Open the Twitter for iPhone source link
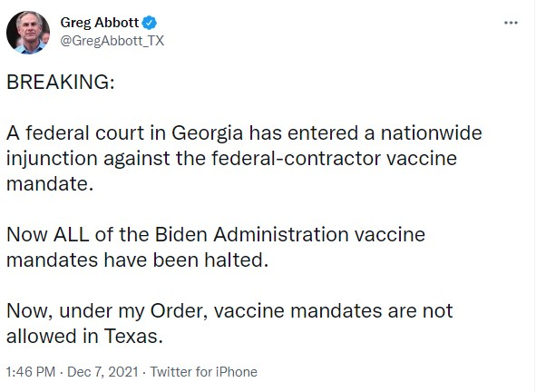Viewport: 536px width, 392px height. pos(204,372)
